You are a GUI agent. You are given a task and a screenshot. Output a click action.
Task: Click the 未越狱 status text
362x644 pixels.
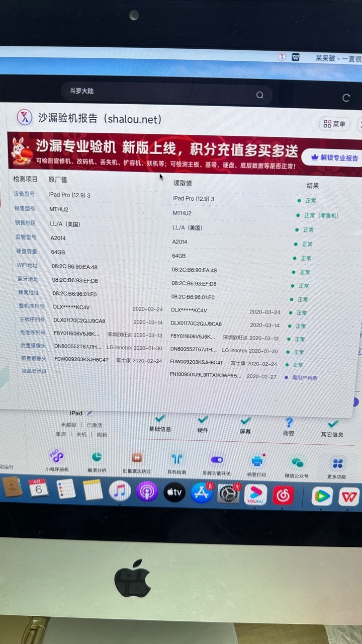click(68, 424)
